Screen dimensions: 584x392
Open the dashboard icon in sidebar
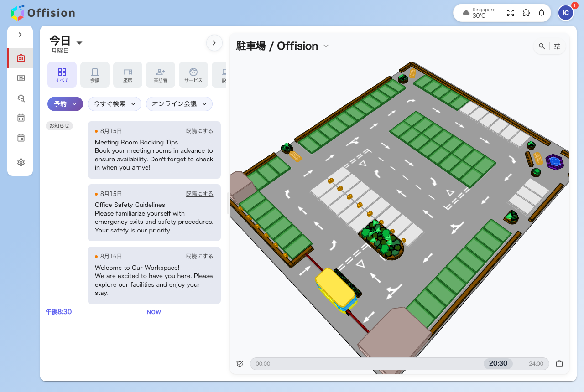[21, 58]
